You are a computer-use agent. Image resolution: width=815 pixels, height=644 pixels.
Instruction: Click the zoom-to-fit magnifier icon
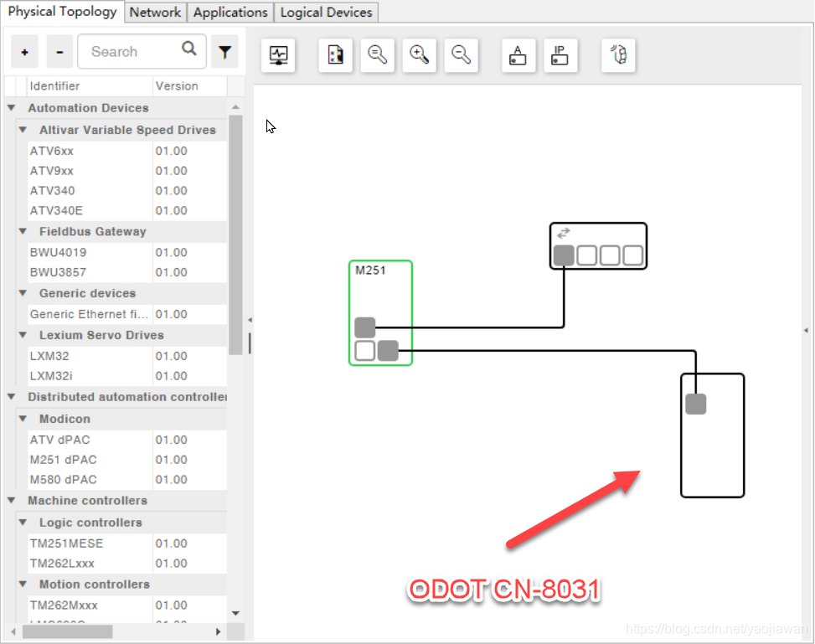[378, 55]
